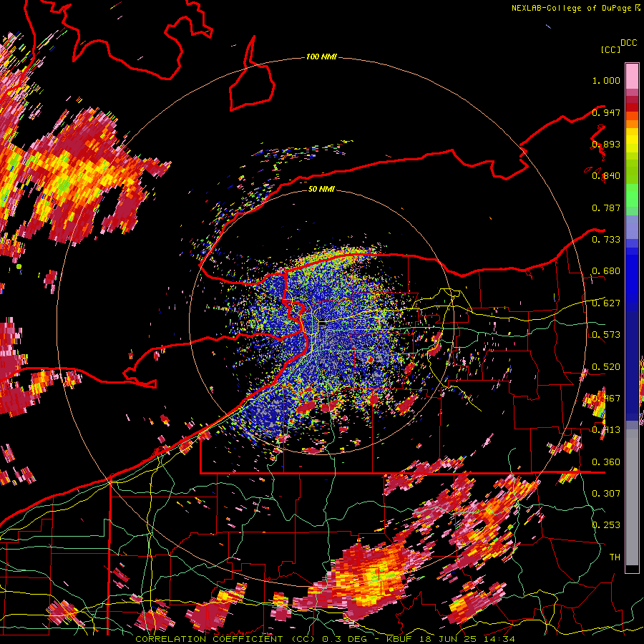Click the [CC] legend title
Viewport: 644px width, 644px height.
(x=610, y=49)
